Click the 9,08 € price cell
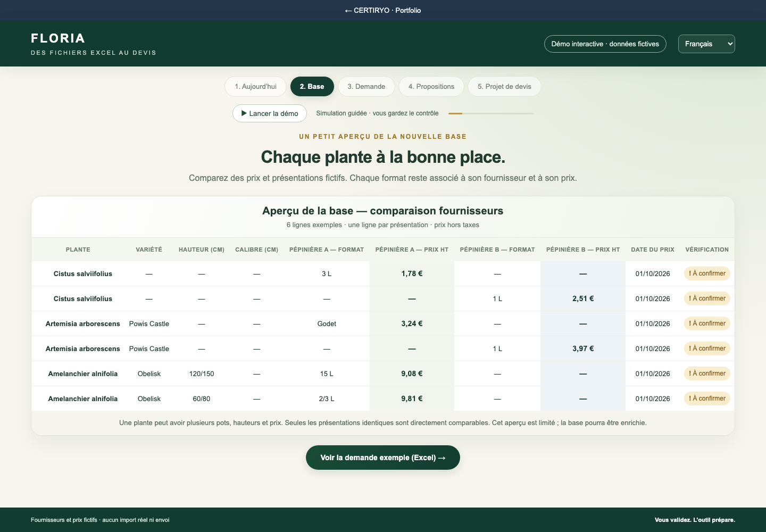Image resolution: width=766 pixels, height=532 pixels. pos(412,373)
